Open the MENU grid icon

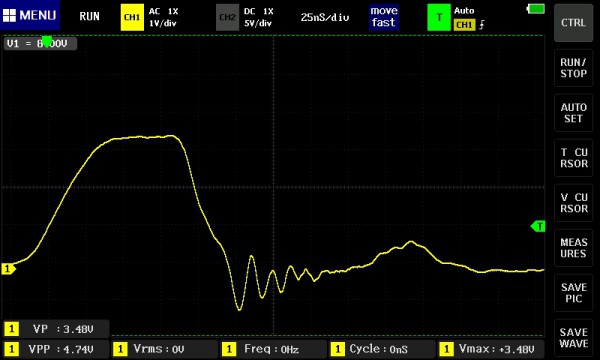point(9,16)
